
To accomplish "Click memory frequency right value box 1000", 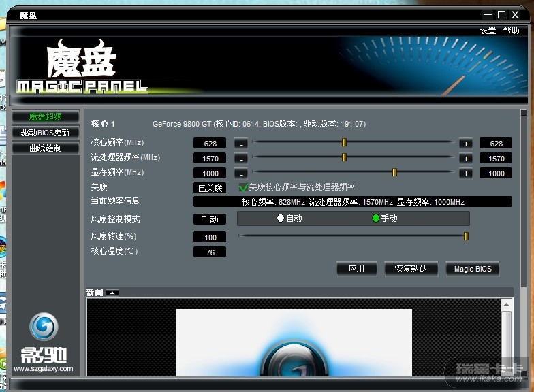I will click(496, 174).
